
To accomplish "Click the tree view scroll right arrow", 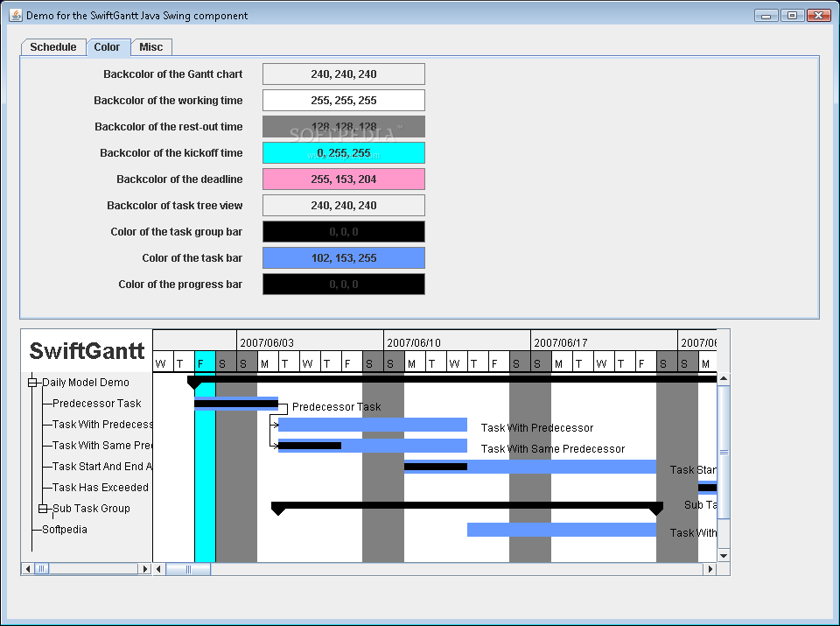I will (x=144, y=568).
